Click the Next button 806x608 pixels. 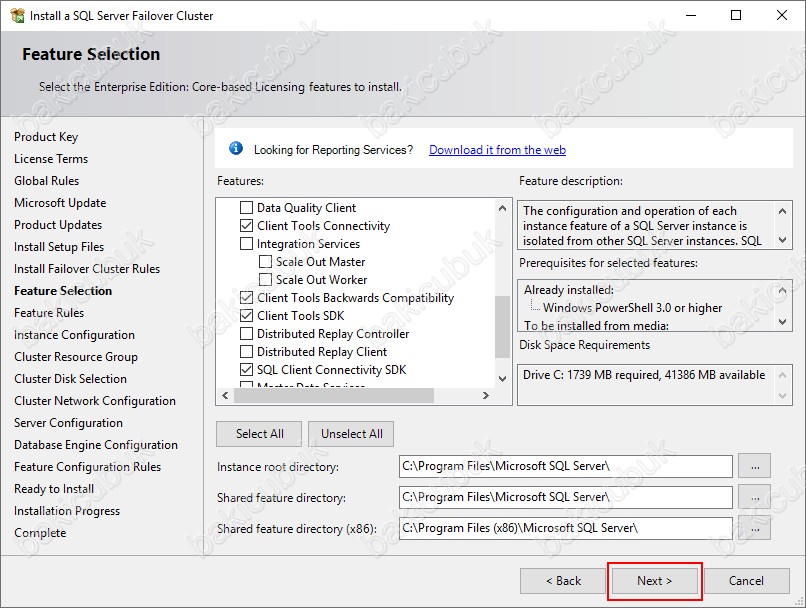tap(654, 581)
